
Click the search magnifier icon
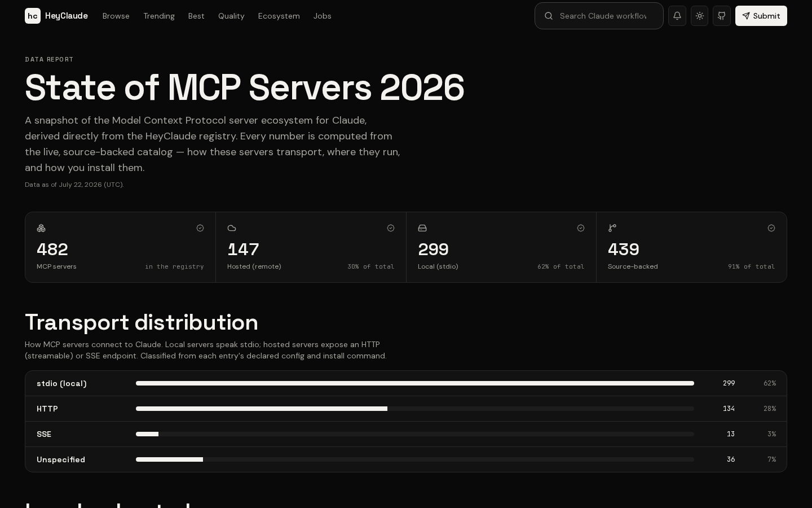549,16
